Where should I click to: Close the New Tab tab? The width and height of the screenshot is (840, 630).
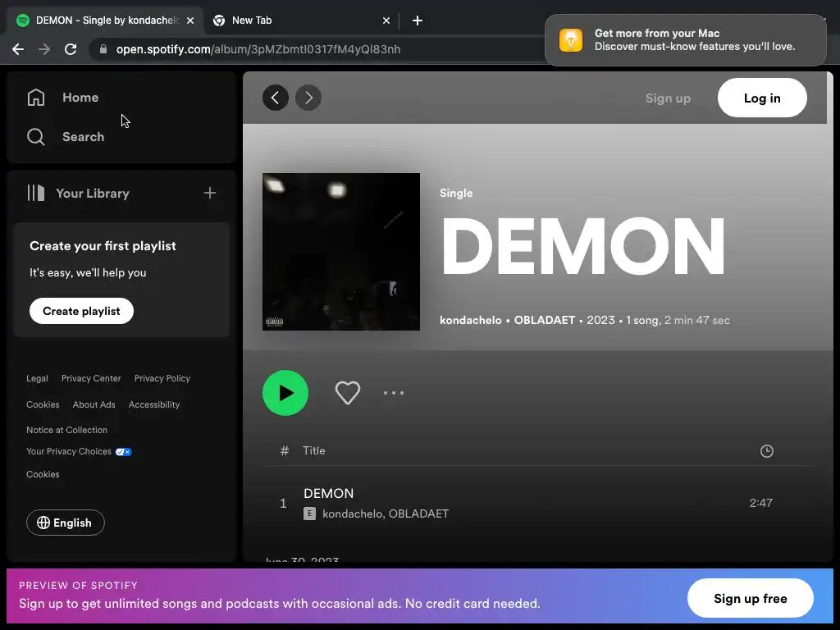386,21
